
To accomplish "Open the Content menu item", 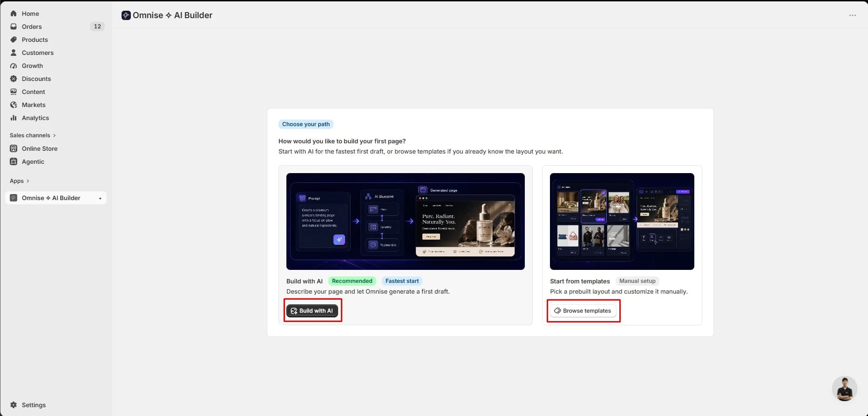I will [x=56, y=92].
